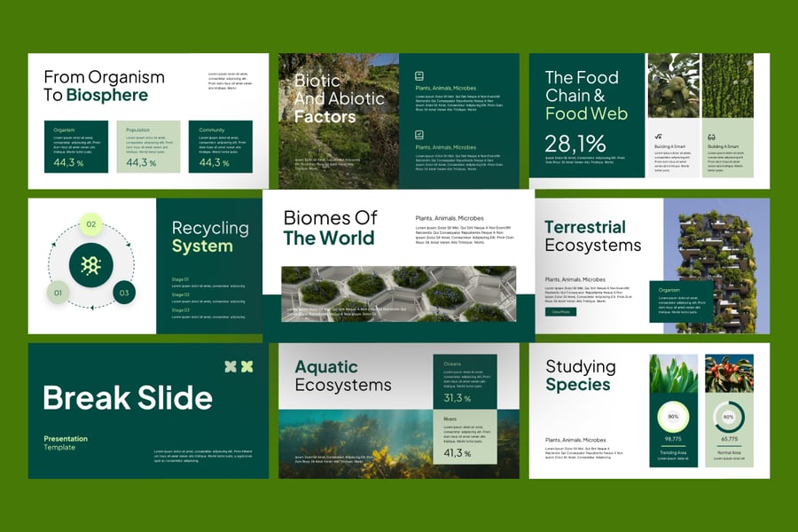Select the 03 stage circle badge
Viewport: 798px width, 532px height.
124,292
